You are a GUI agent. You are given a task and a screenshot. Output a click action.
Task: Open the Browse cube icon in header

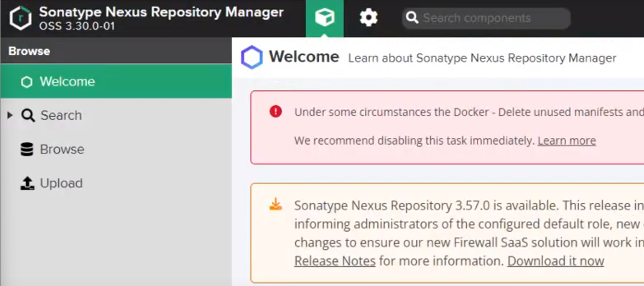[324, 18]
